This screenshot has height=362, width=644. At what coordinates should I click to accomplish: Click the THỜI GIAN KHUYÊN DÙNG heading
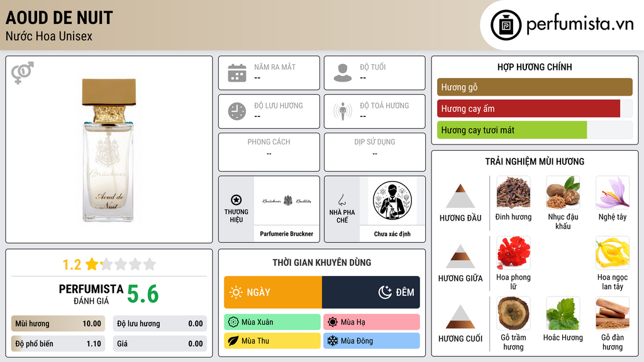click(x=322, y=263)
